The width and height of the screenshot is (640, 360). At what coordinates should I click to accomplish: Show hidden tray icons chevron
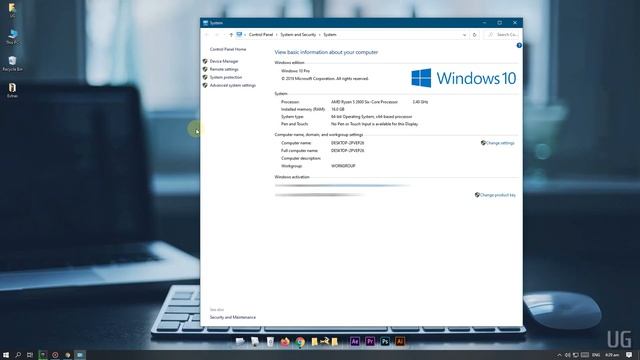tap(559, 355)
